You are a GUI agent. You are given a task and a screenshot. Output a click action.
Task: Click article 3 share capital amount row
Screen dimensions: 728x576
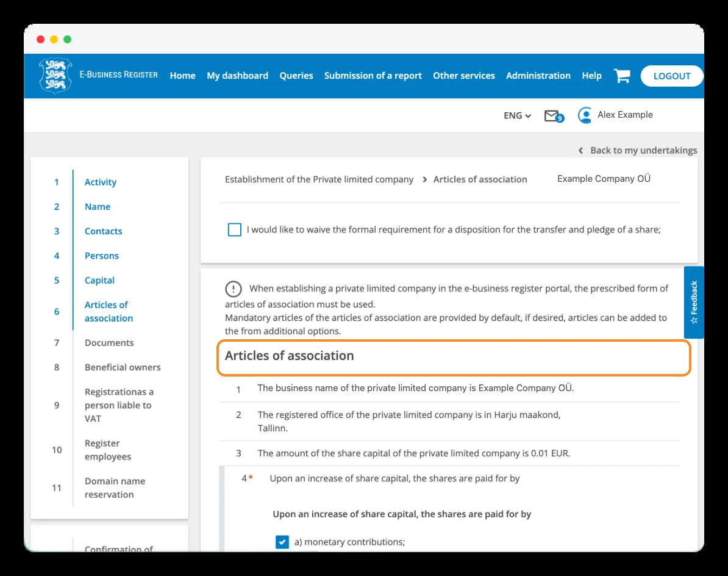(449, 453)
